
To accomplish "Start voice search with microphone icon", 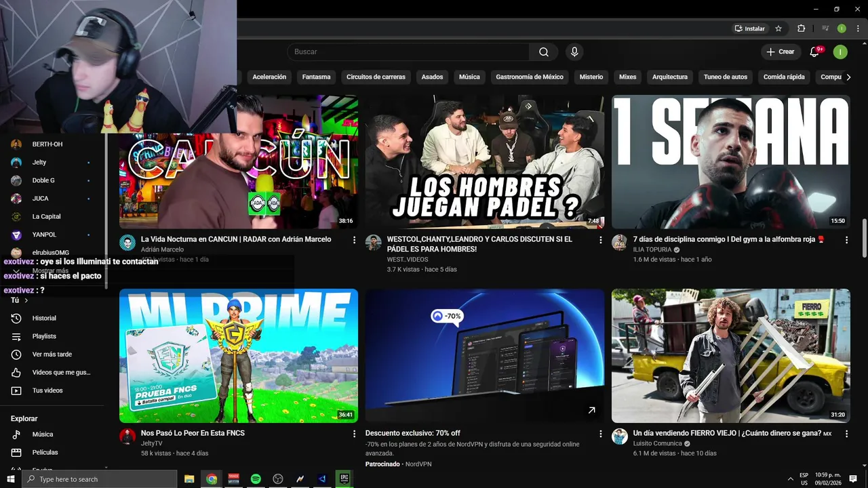I will (574, 52).
